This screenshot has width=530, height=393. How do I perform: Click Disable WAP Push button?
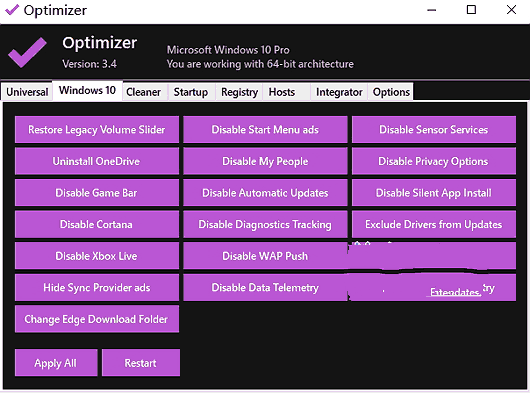coord(265,256)
